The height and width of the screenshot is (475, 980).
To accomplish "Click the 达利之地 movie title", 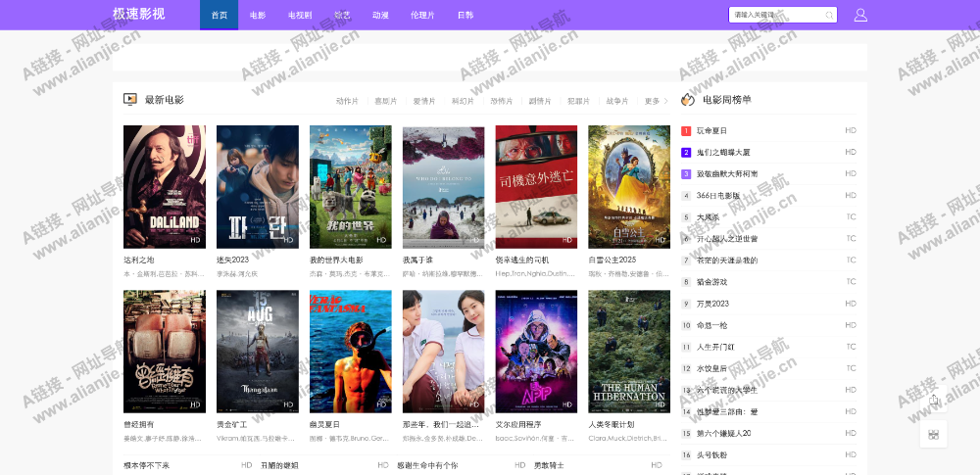I will click(139, 260).
